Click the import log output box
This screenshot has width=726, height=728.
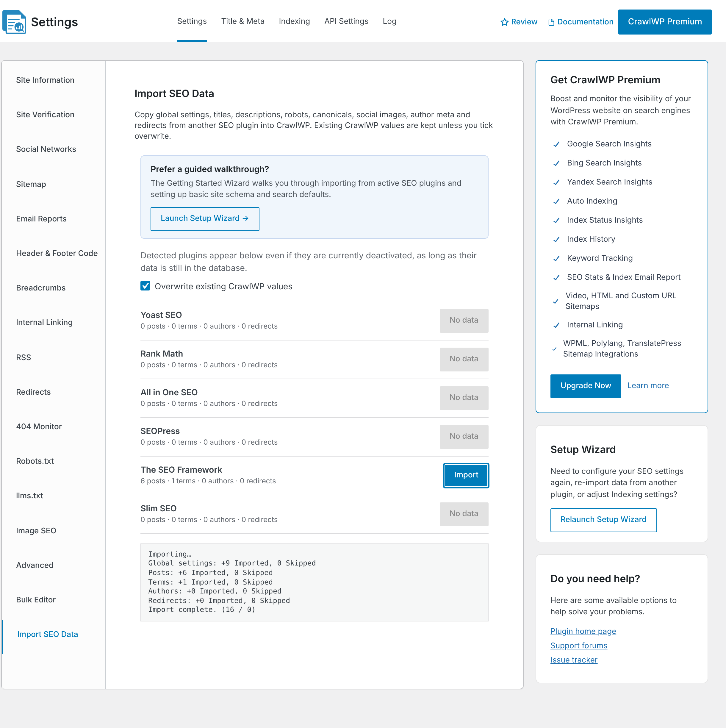coord(314,582)
